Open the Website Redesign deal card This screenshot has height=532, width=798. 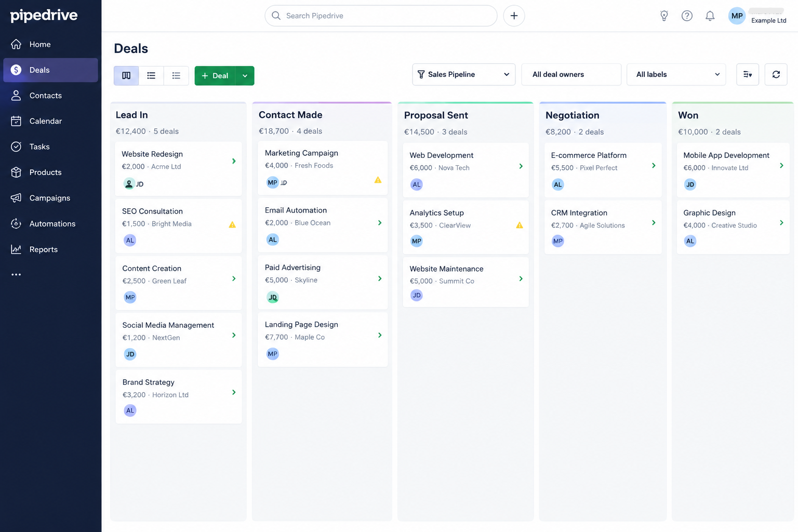(178, 169)
